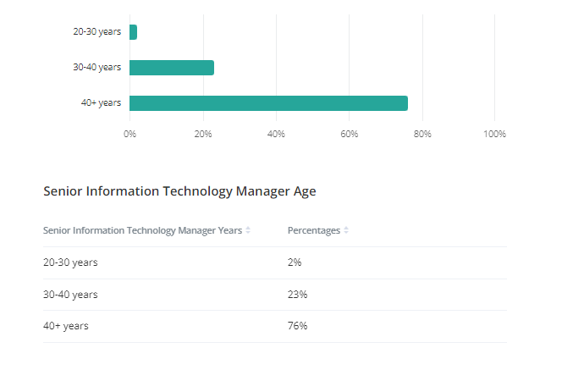Click the 40+ years chart axis label
The width and height of the screenshot is (573, 392).
(x=101, y=103)
